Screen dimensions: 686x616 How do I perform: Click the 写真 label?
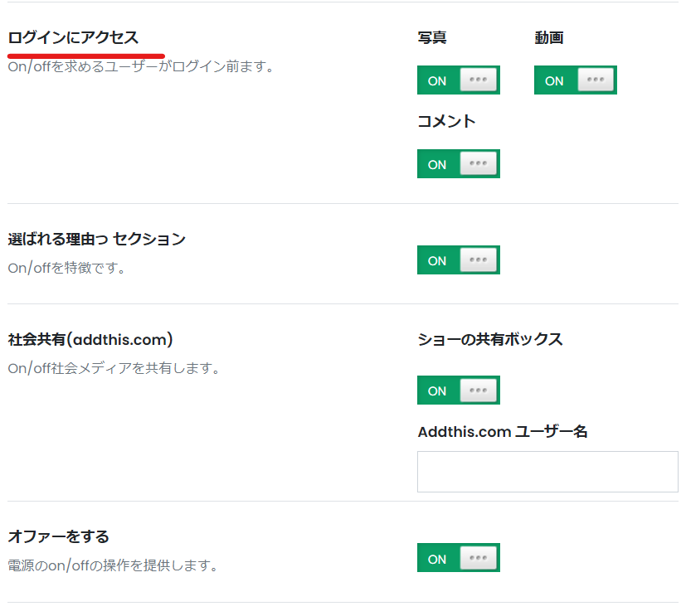click(432, 37)
